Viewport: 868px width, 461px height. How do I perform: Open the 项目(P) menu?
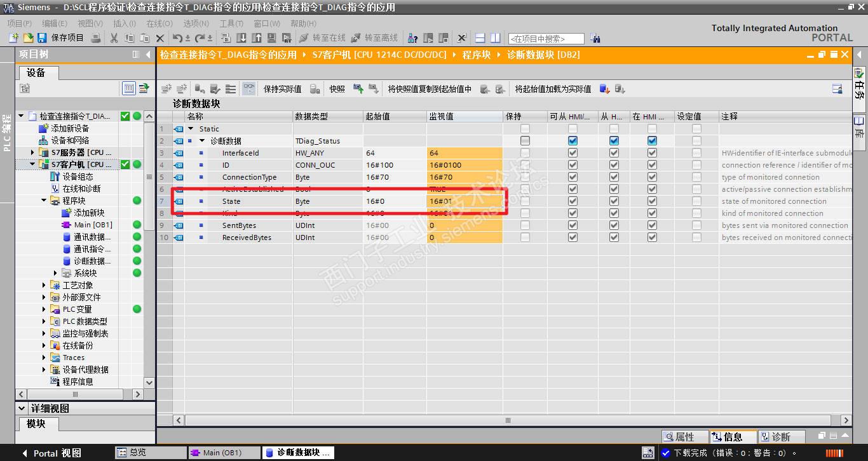pyautogui.click(x=19, y=23)
